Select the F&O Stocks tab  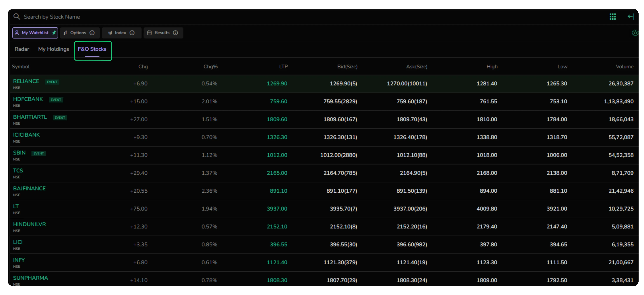(92, 49)
